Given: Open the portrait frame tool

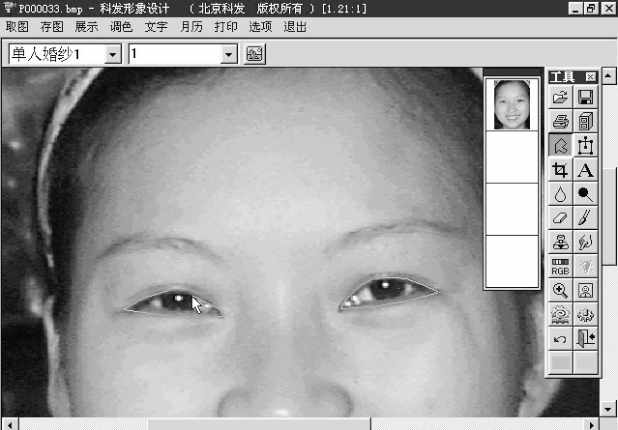Looking at the screenshot, I should click(585, 290).
